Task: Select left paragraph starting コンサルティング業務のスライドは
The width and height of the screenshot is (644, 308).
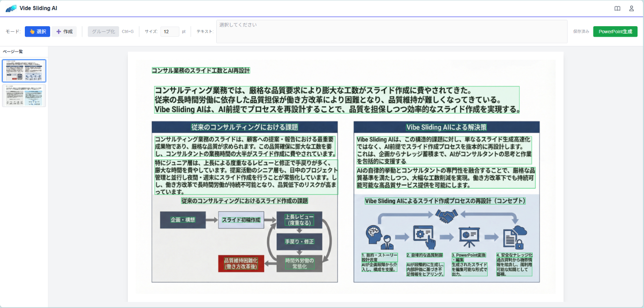Action: point(245,146)
